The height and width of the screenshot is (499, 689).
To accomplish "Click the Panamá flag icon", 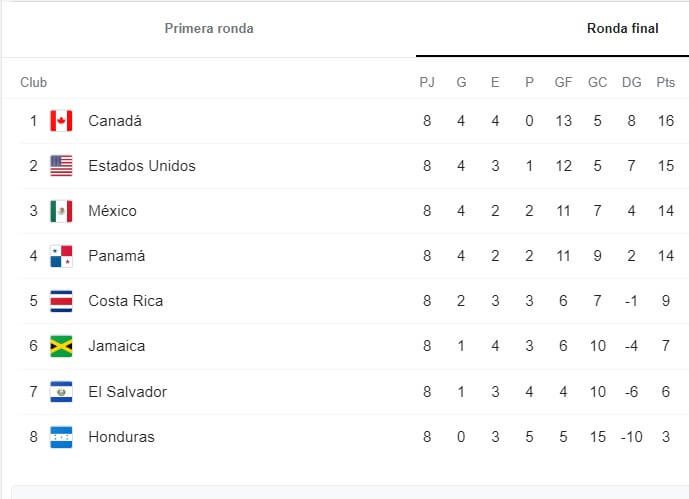I will (62, 256).
